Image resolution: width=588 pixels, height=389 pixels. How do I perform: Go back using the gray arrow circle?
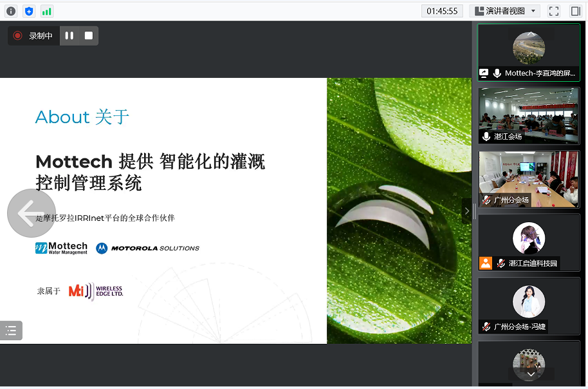click(x=32, y=213)
